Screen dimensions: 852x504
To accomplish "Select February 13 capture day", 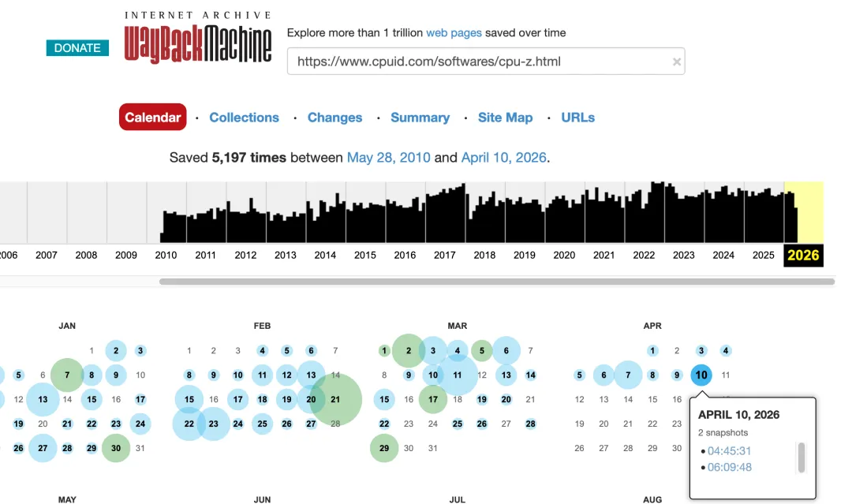I will pyautogui.click(x=311, y=375).
